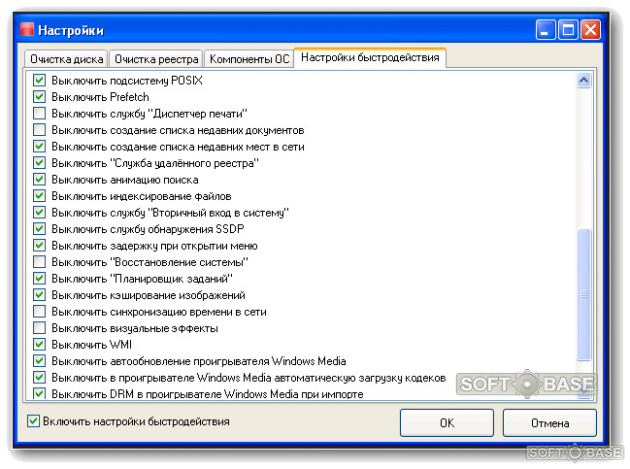Click the scrollbar down arrow in list
Image resolution: width=630 pixels, height=469 pixels.
tap(585, 391)
